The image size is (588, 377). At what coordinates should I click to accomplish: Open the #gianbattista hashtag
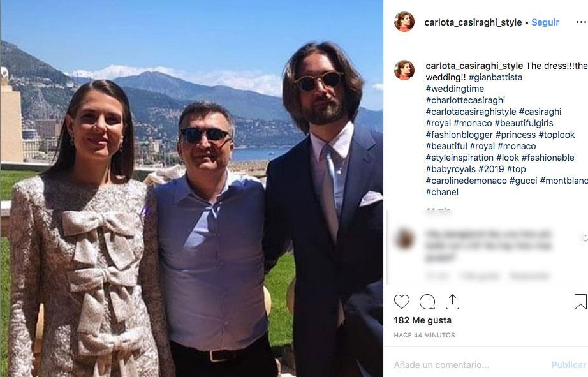[x=496, y=77]
